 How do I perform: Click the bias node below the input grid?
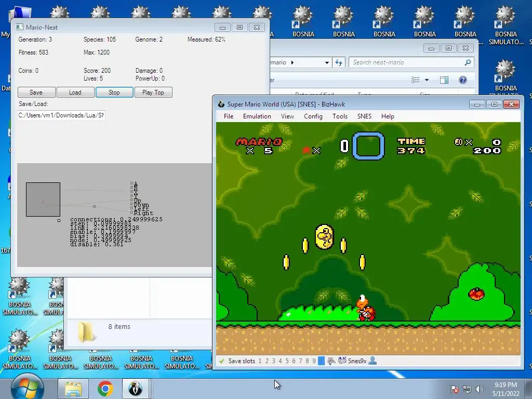click(59, 220)
